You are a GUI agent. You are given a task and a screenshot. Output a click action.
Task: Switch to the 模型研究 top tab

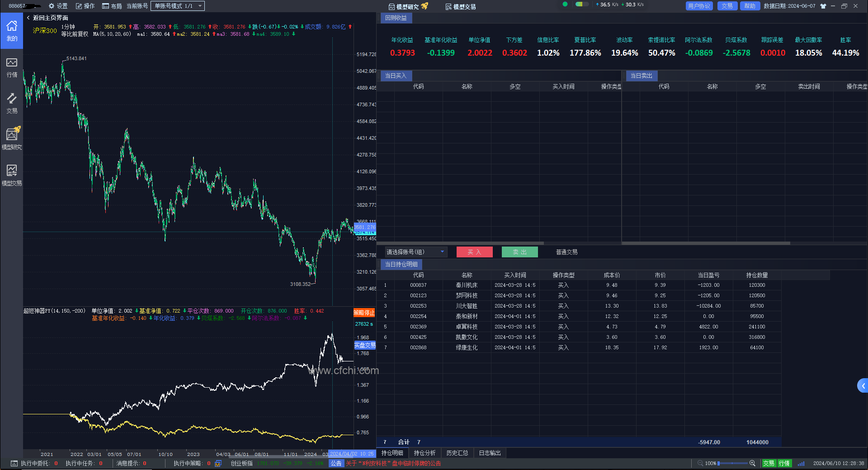coord(408,6)
